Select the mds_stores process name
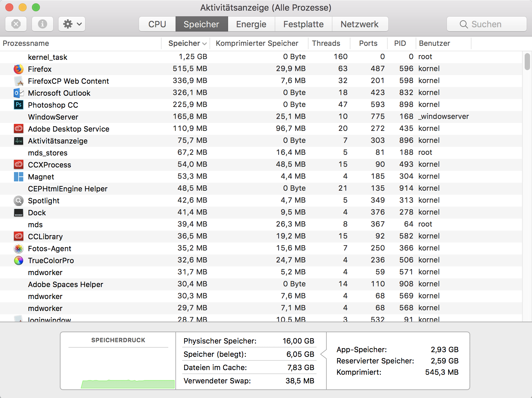Image resolution: width=532 pixels, height=398 pixels. (x=48, y=153)
